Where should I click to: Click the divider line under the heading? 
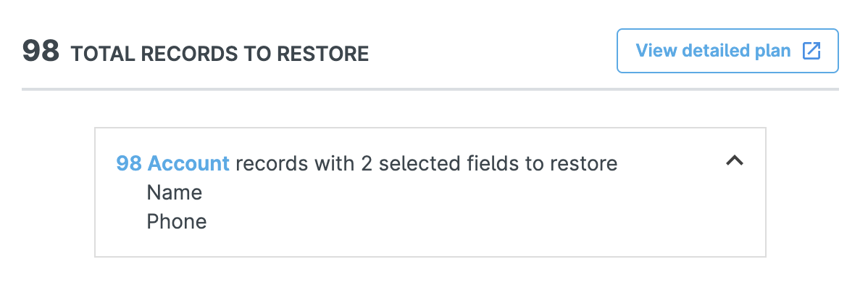(x=430, y=89)
